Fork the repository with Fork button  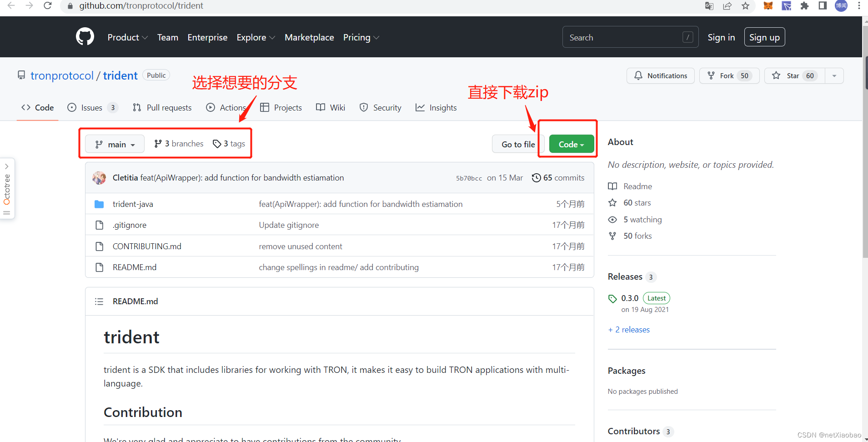tap(729, 75)
